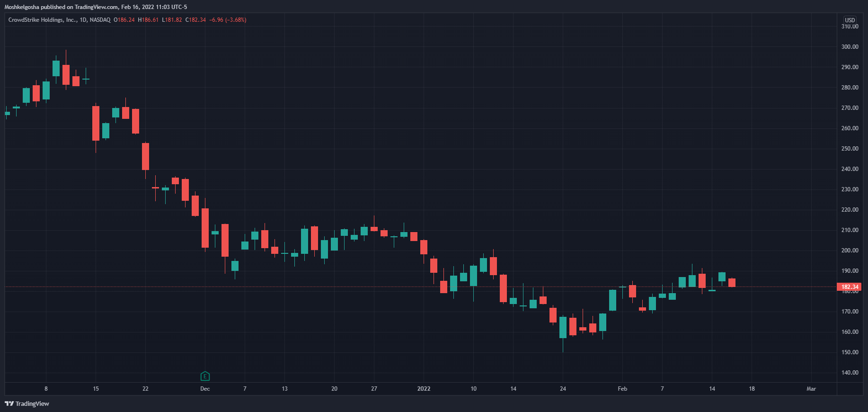Screen dimensions: 868x412
Task: Click the date label 18 on the time axis
Action: pos(752,389)
